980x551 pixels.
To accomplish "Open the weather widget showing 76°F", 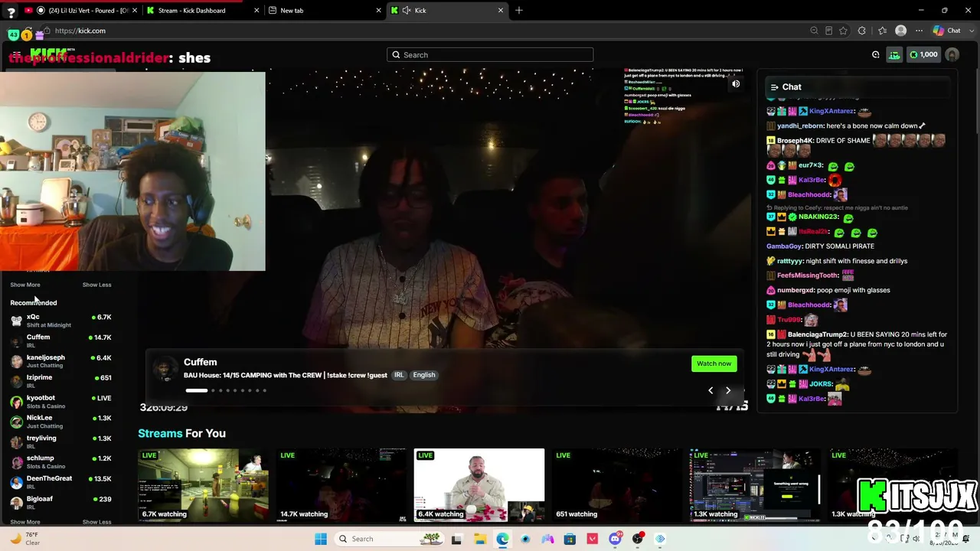I will click(25, 539).
